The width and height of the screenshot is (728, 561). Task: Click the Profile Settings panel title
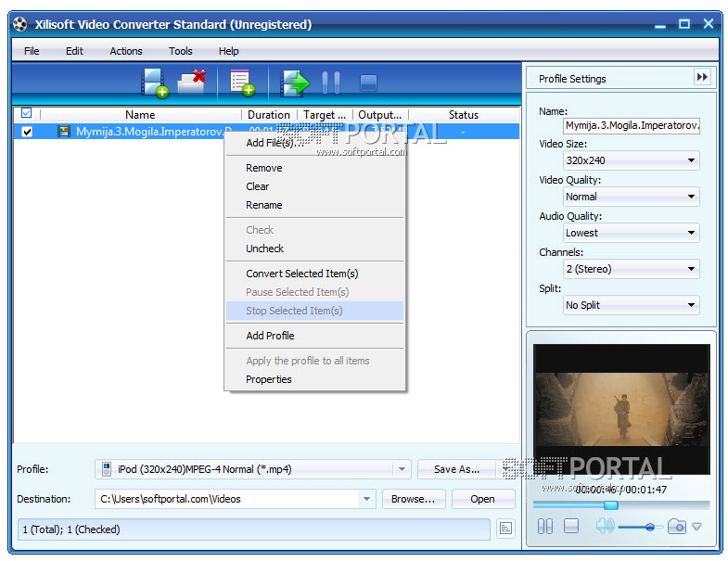click(572, 79)
